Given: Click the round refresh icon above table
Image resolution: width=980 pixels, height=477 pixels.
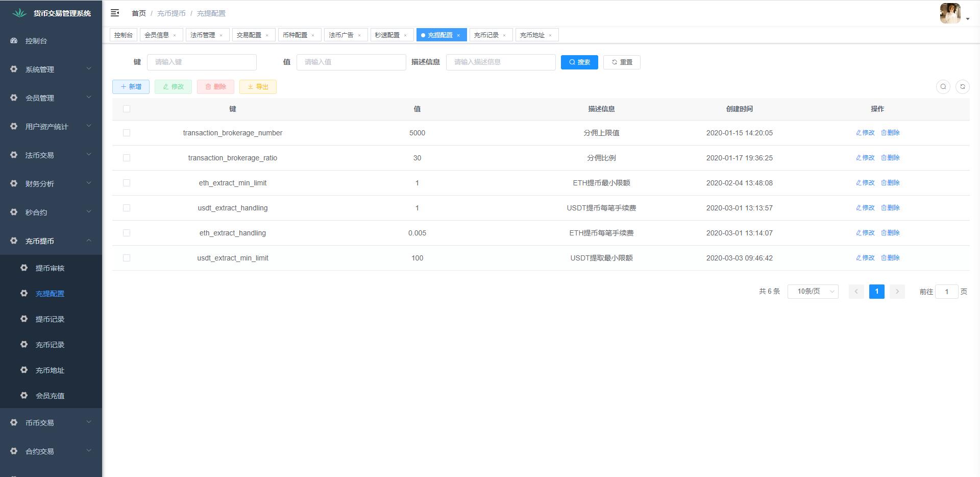Looking at the screenshot, I should click(x=962, y=87).
